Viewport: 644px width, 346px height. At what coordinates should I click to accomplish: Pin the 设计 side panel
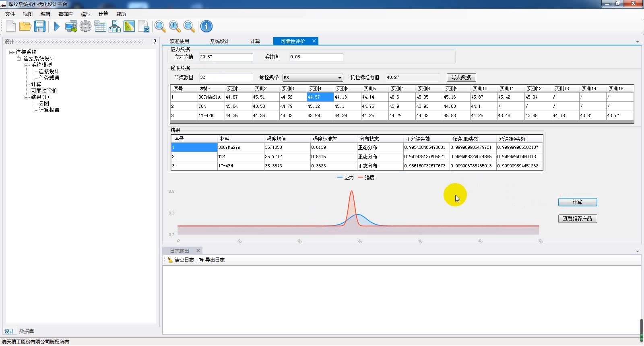[155, 41]
